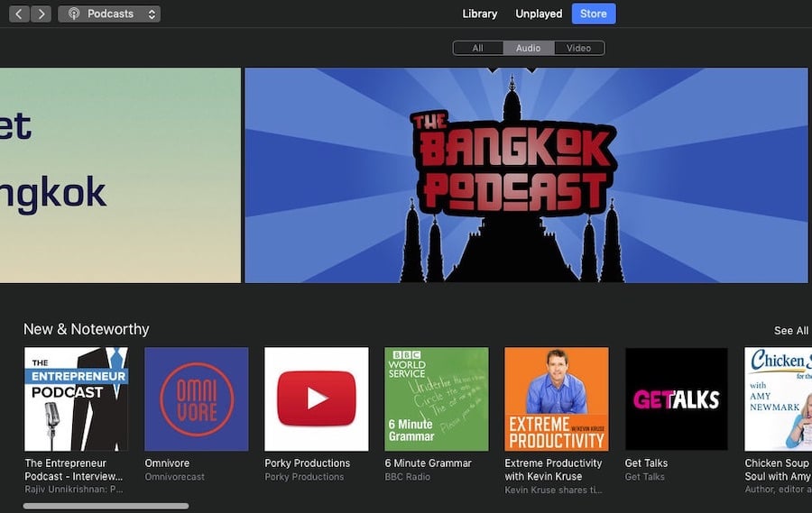Viewport: 812px width, 513px height.
Task: Open the Omnivore podcast artwork
Action: pyautogui.click(x=197, y=399)
